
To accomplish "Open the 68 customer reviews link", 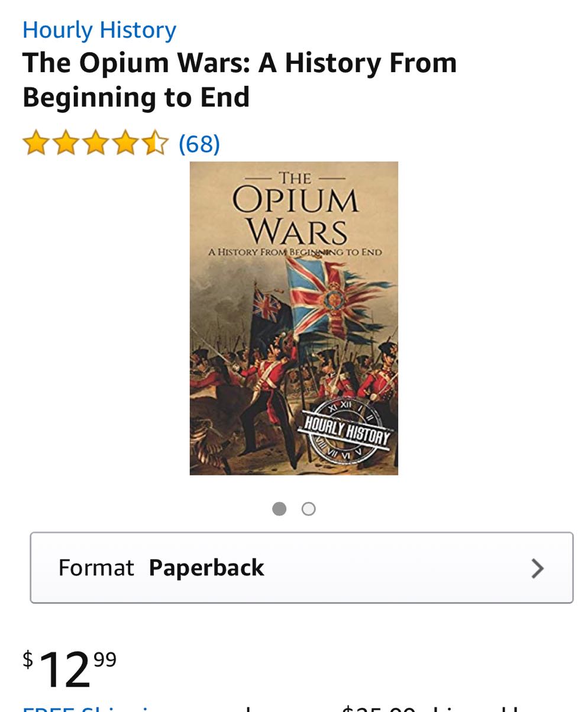I will 199,144.
